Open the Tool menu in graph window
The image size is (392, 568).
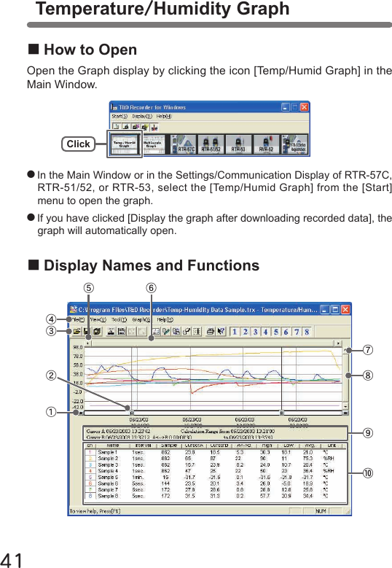(119, 319)
